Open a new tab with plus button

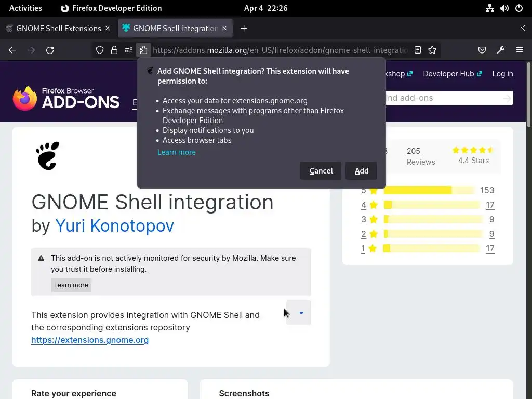pyautogui.click(x=244, y=29)
